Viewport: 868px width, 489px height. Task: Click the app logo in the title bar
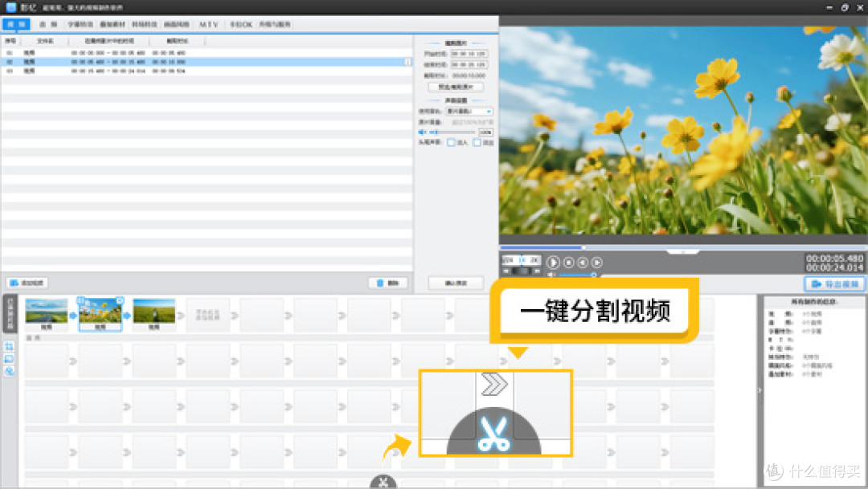tap(10, 7)
